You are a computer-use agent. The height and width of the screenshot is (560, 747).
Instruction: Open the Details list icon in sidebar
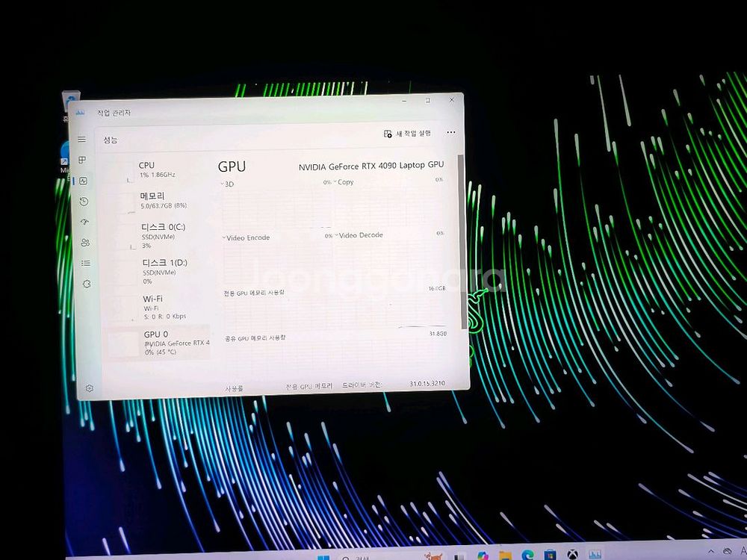tap(86, 263)
